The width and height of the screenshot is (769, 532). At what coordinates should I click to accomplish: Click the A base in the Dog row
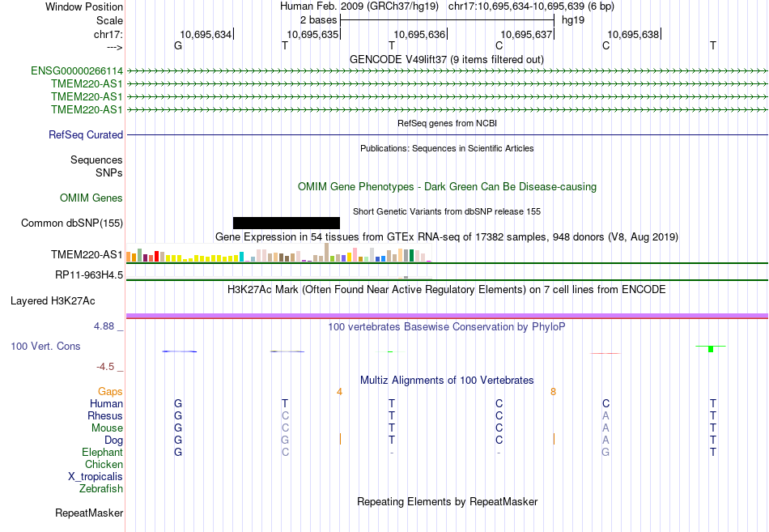coord(605,440)
